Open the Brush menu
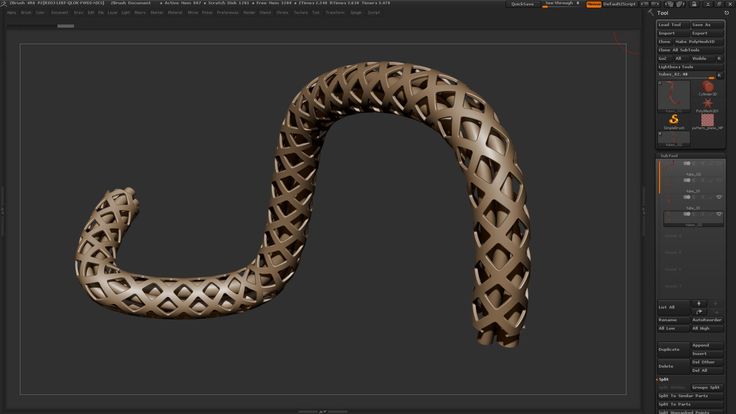Viewport: 736px width, 414px height. (x=26, y=13)
